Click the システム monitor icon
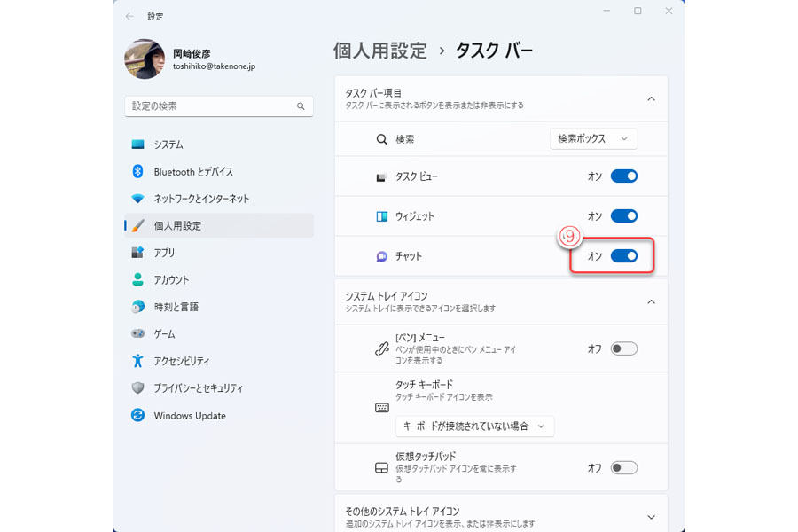 pos(138,145)
